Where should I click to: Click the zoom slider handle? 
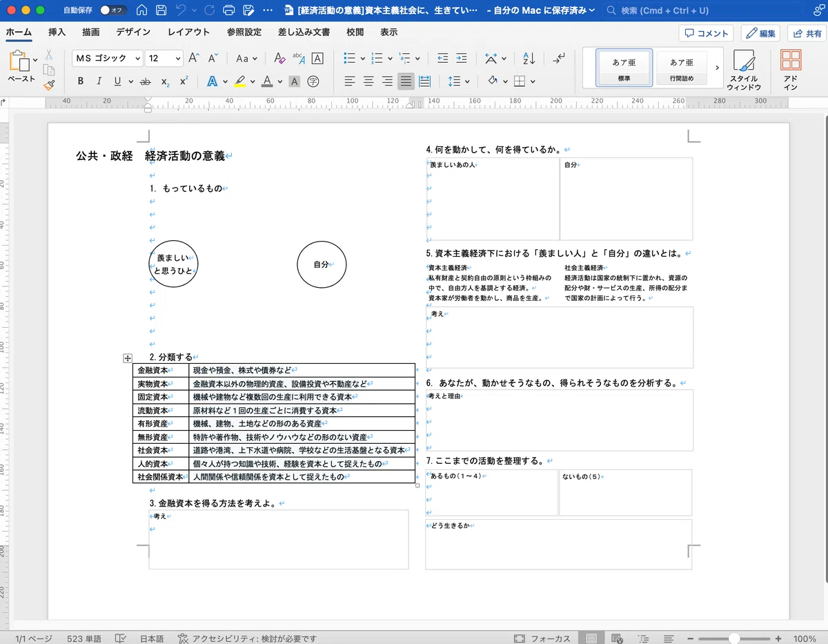pos(736,638)
